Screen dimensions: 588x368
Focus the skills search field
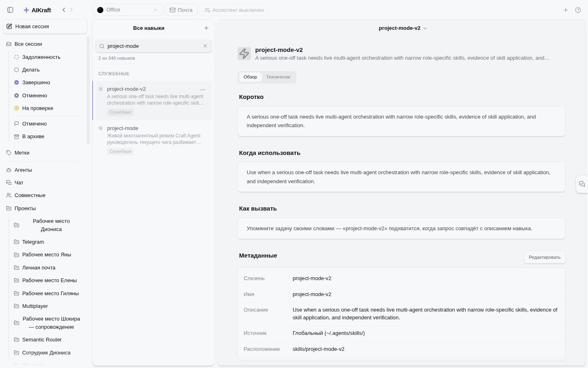(x=154, y=46)
